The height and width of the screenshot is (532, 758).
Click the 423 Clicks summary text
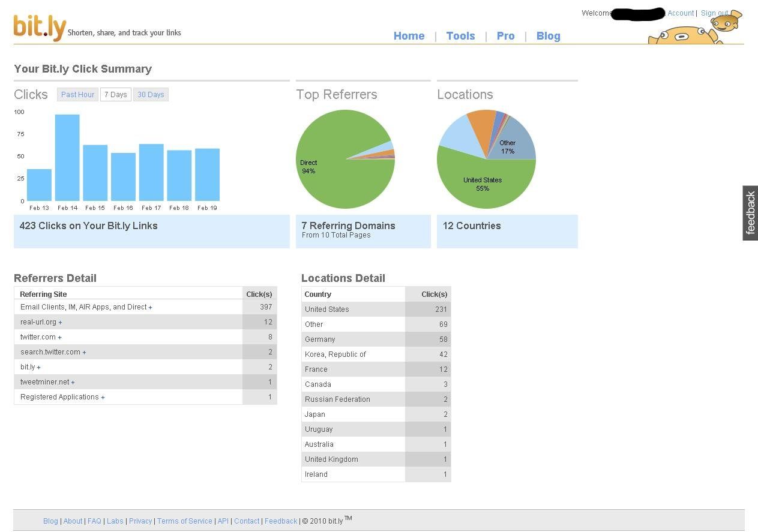[x=88, y=226]
